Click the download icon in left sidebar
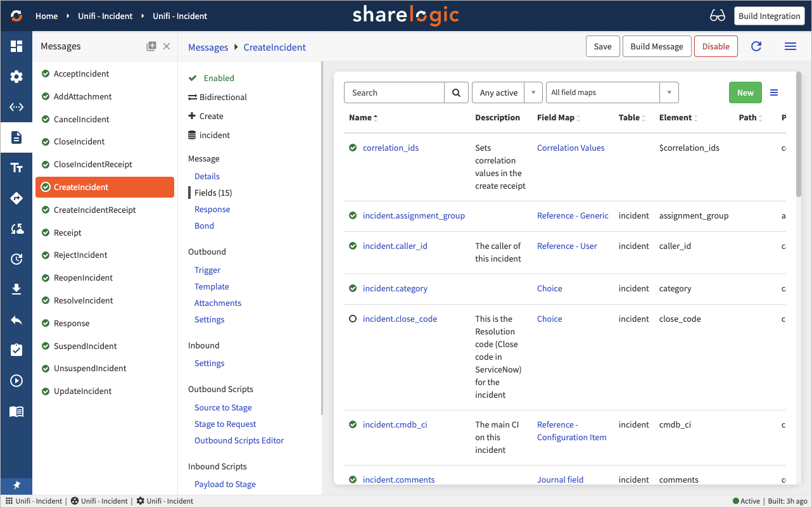 [16, 289]
